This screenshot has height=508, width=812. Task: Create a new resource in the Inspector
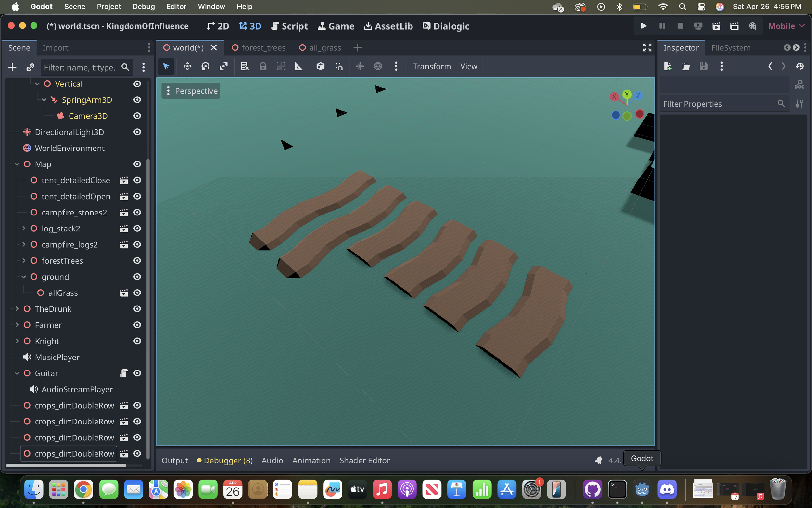pos(668,66)
